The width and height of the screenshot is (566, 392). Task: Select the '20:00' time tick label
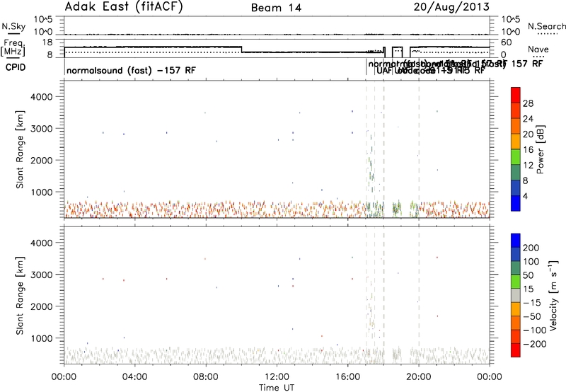tap(419, 377)
